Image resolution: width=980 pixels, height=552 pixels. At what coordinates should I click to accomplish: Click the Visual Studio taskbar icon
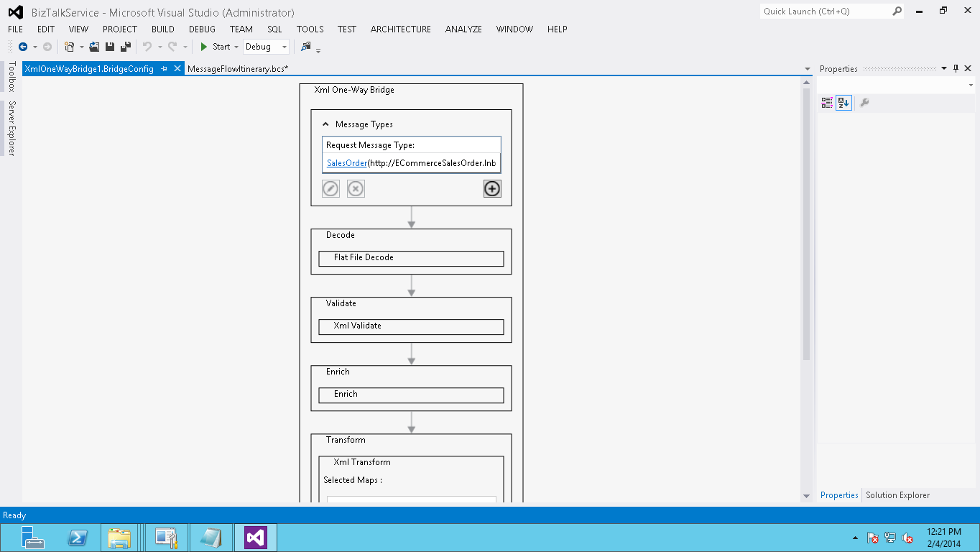pyautogui.click(x=256, y=538)
